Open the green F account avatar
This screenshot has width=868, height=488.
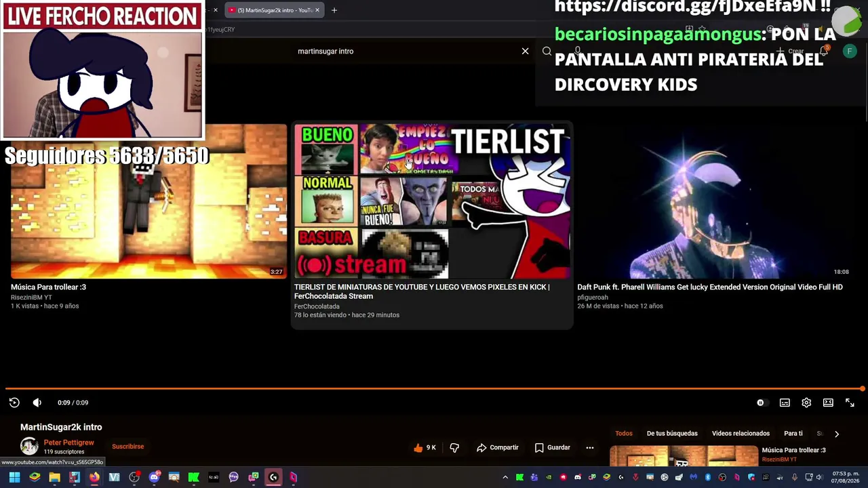point(850,51)
